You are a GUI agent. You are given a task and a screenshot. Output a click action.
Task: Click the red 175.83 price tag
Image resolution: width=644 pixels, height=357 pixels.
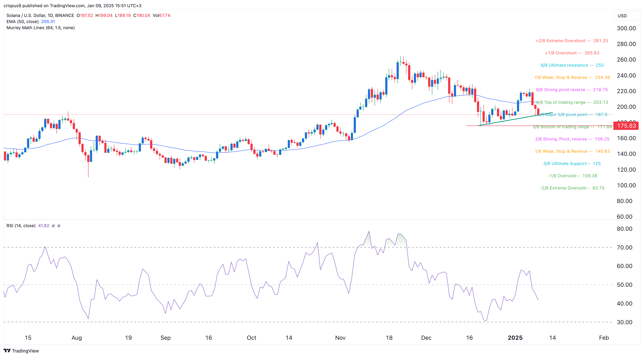point(626,126)
